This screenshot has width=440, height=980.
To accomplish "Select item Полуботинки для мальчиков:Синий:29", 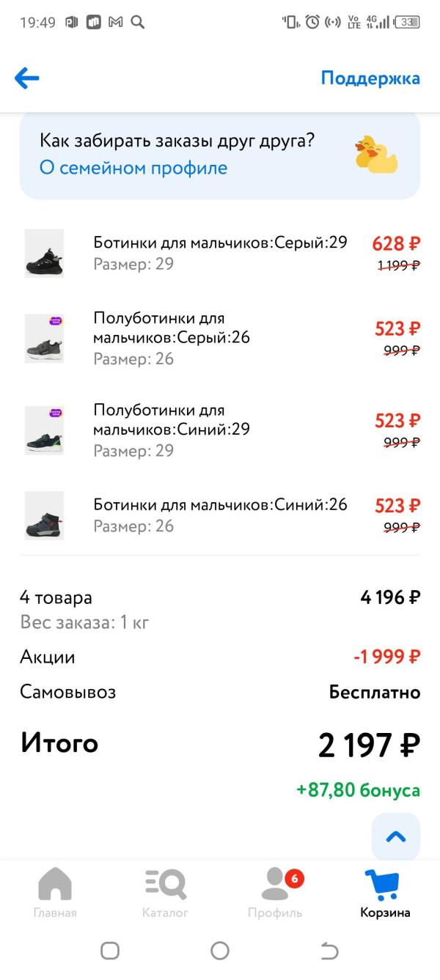I will pos(172,419).
